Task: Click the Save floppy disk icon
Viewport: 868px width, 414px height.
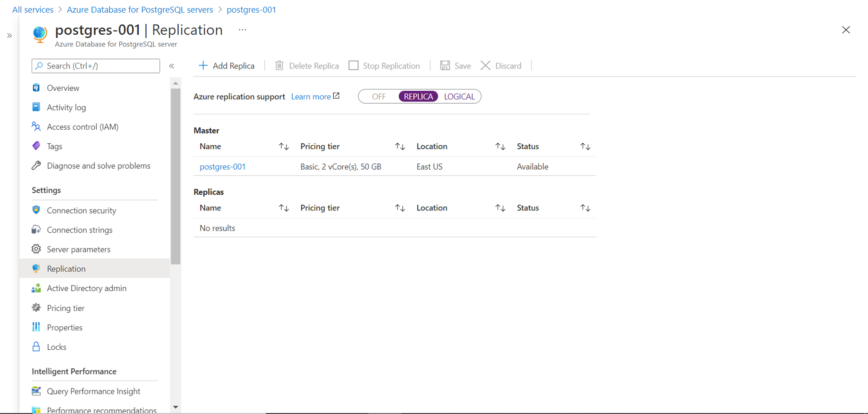Action: (x=445, y=66)
